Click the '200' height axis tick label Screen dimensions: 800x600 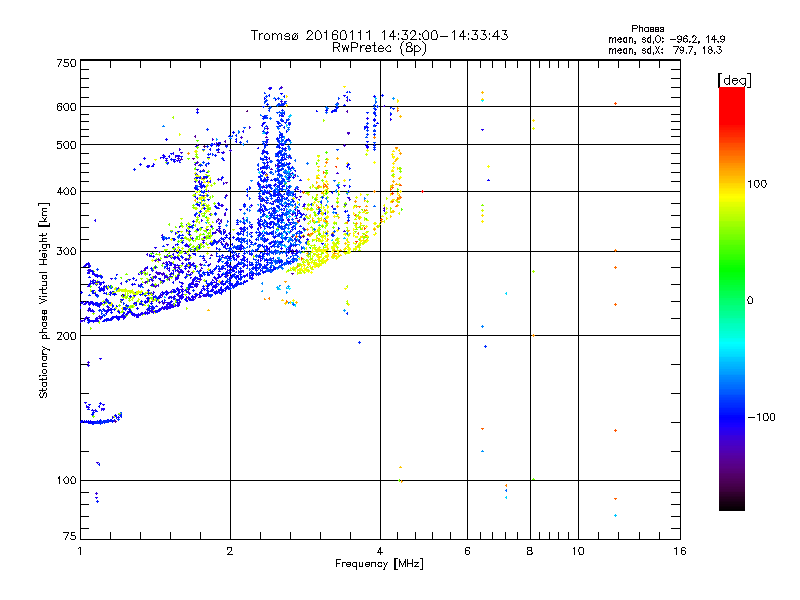point(66,336)
